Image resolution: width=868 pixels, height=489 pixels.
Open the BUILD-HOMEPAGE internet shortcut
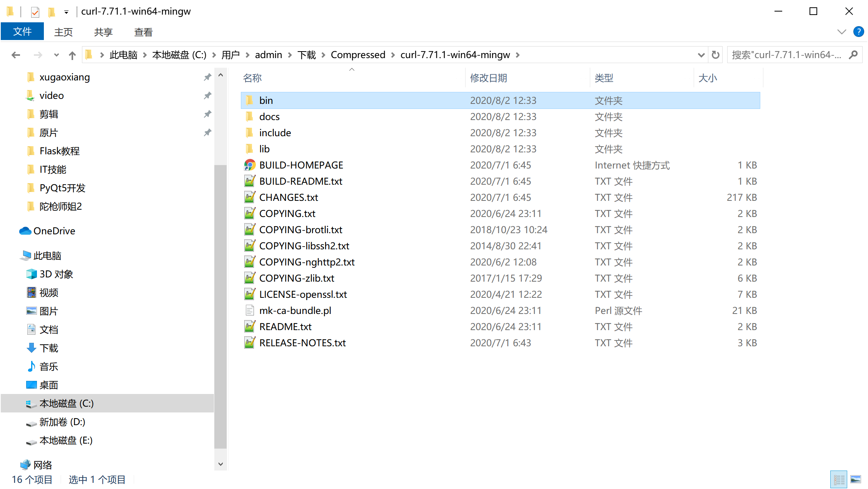tap(301, 165)
